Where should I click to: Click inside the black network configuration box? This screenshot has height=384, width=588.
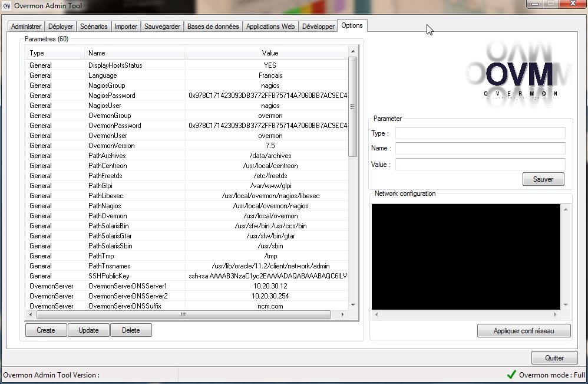[x=466, y=257]
